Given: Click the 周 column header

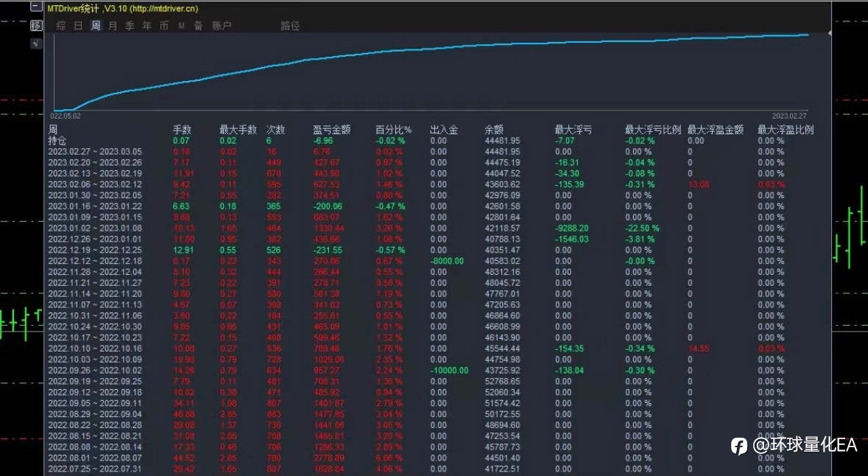Looking at the screenshot, I should coord(52,130).
